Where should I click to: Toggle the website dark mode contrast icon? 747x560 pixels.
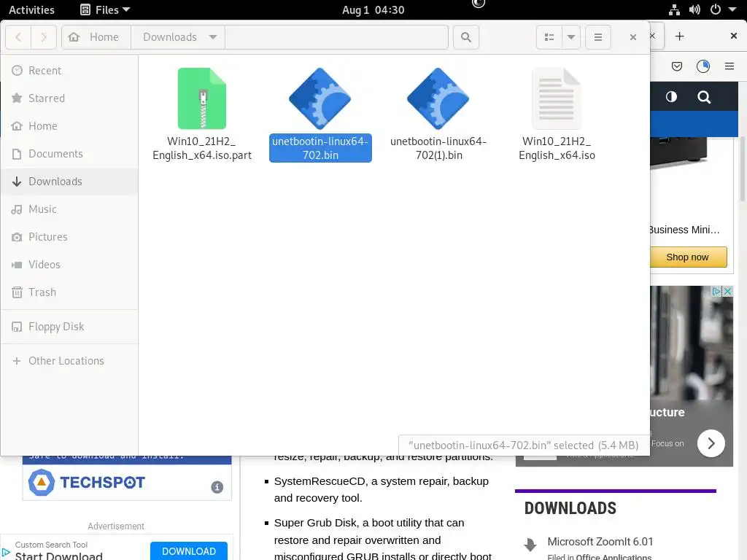[671, 97]
